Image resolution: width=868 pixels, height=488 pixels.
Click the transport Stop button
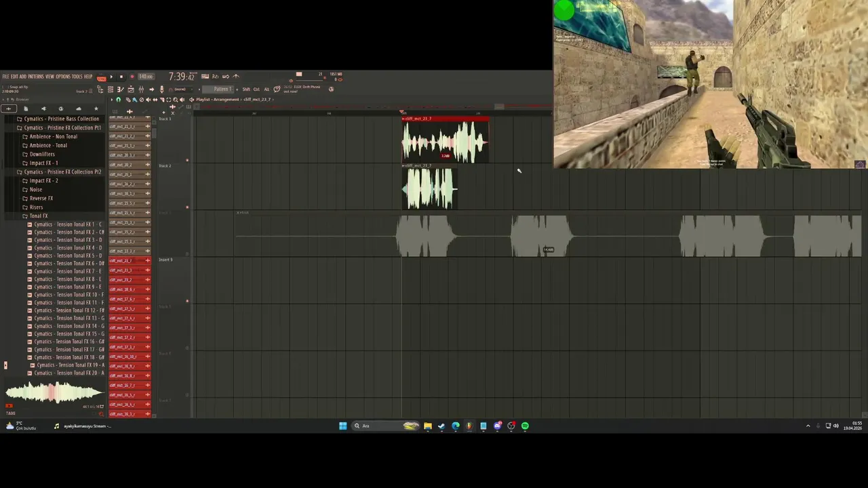(121, 77)
